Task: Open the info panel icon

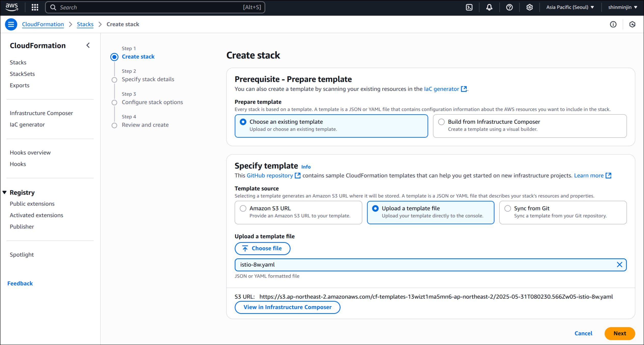Action: (613, 24)
